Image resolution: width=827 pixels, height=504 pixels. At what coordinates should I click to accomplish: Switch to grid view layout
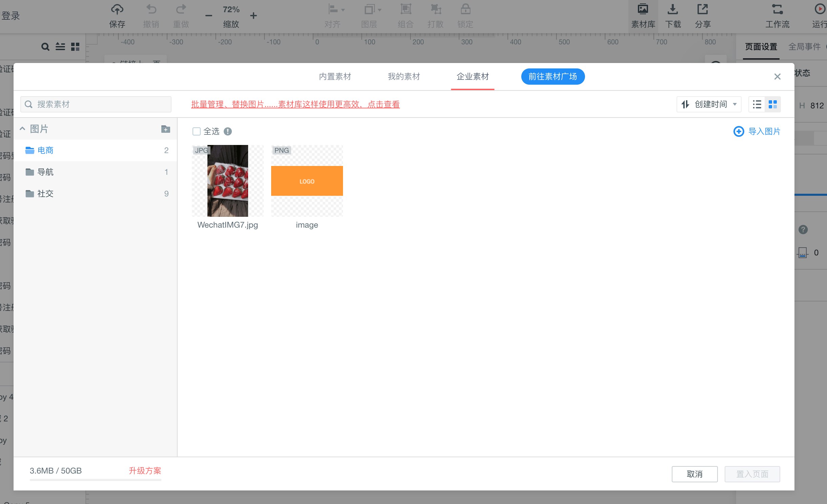(772, 104)
